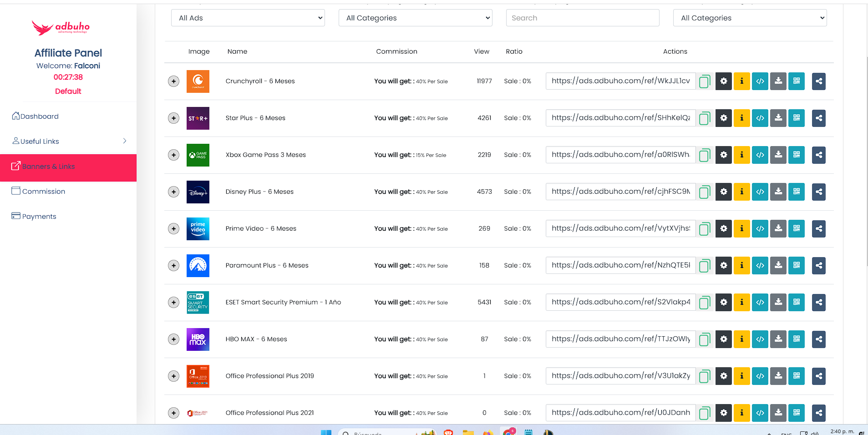This screenshot has width=868, height=435.
Task: Select the Crunchyroll referral URL field
Action: [621, 81]
